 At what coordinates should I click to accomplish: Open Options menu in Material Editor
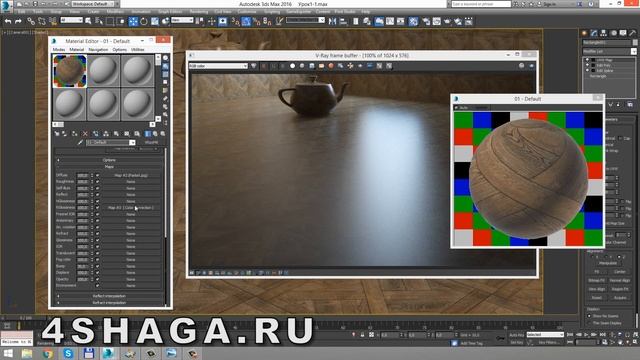(x=120, y=49)
